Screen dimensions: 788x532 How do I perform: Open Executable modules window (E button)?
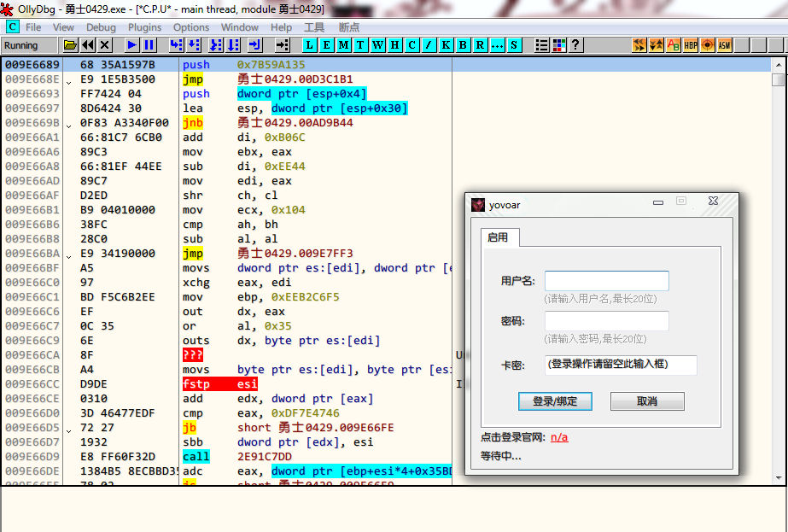click(327, 45)
